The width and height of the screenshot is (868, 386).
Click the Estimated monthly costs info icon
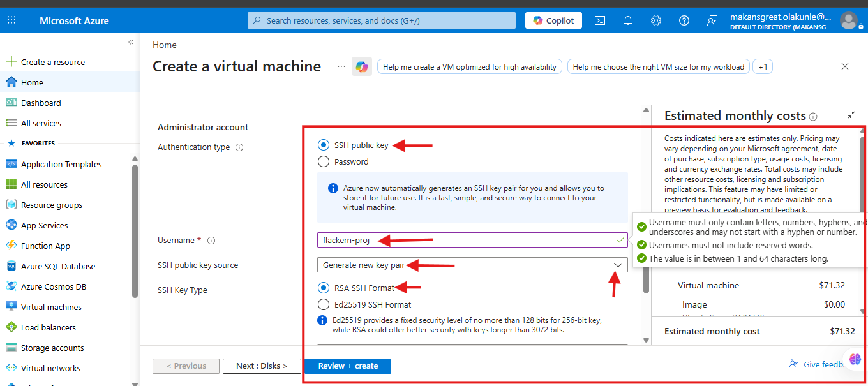click(813, 117)
